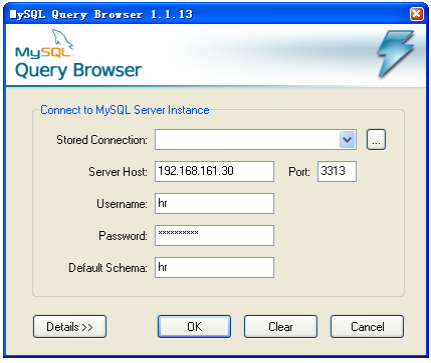Viewport: 431px width, 363px height.
Task: Focus the Username field
Action: (214, 203)
